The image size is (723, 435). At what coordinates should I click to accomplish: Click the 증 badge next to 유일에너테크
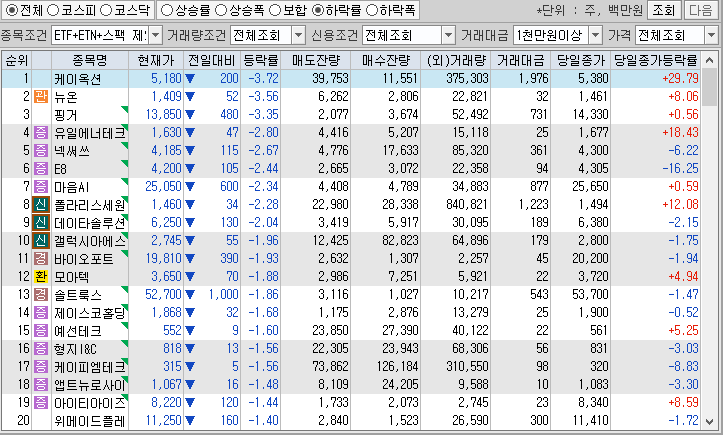coord(41,132)
